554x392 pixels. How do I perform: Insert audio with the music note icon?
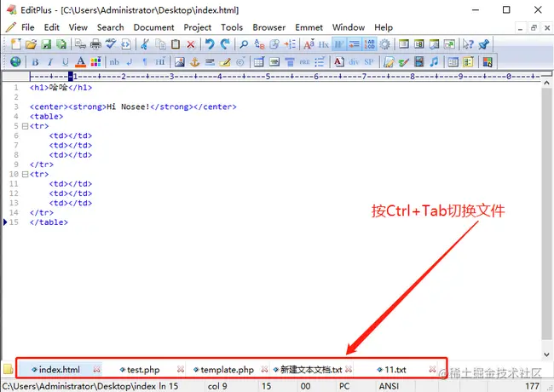[x=434, y=62]
